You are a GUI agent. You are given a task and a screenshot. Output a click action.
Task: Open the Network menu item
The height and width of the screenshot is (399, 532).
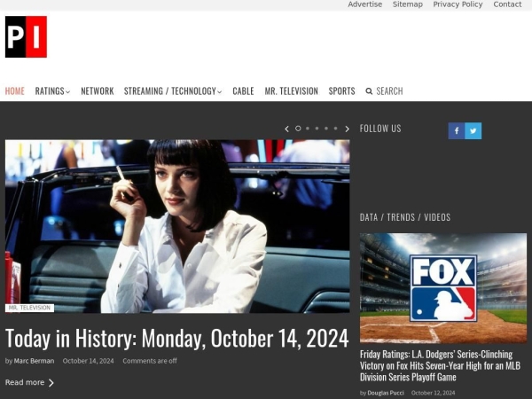(x=98, y=91)
